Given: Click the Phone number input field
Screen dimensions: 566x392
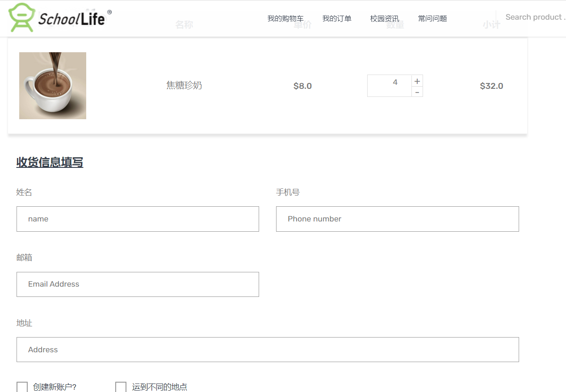Looking at the screenshot, I should click(398, 219).
